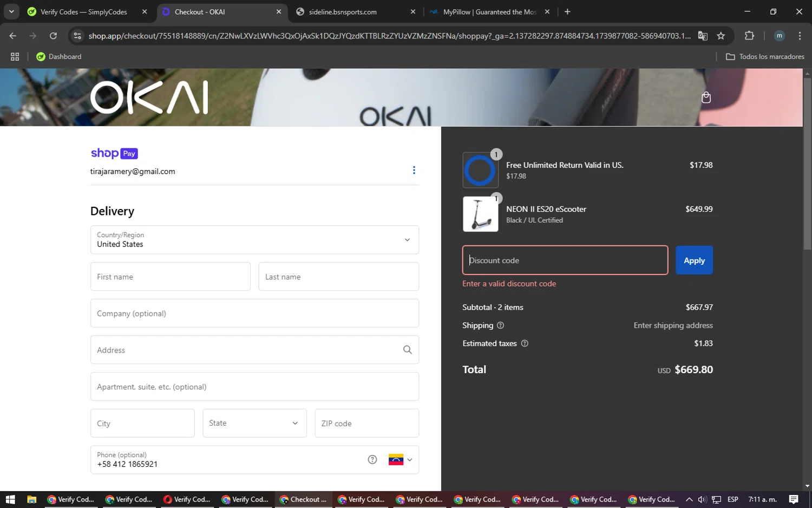Click the First name field
Viewport: 812px width, 508px height.
click(171, 277)
